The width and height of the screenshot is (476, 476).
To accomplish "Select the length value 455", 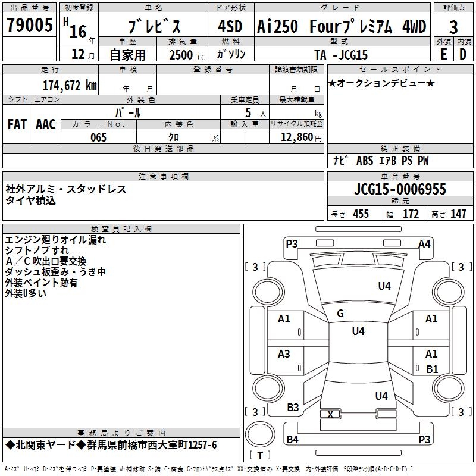I will click(361, 214).
